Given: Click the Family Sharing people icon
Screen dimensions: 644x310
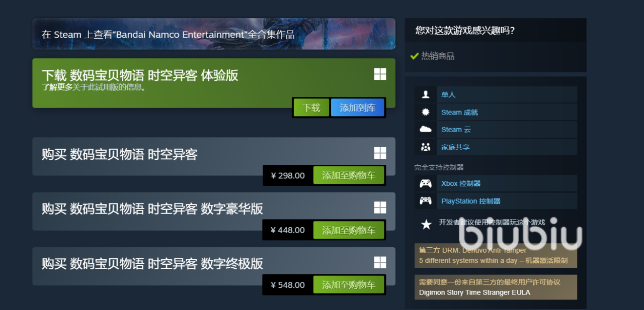Looking at the screenshot, I should [426, 147].
